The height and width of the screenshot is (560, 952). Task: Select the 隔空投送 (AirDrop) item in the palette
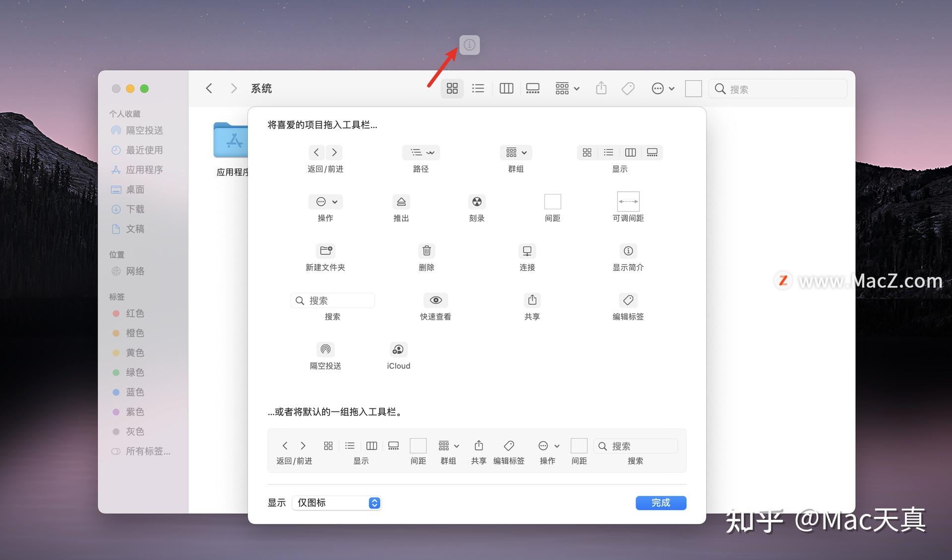click(325, 350)
